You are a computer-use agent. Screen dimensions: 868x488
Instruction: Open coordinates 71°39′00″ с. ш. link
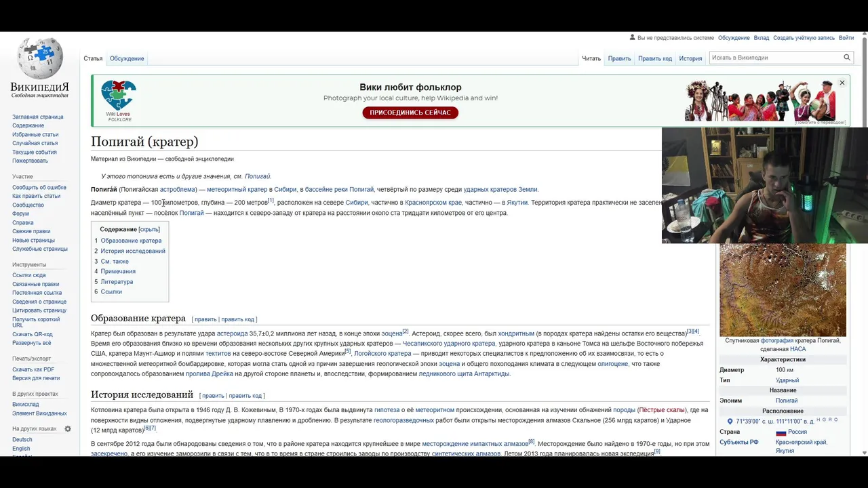(776, 422)
